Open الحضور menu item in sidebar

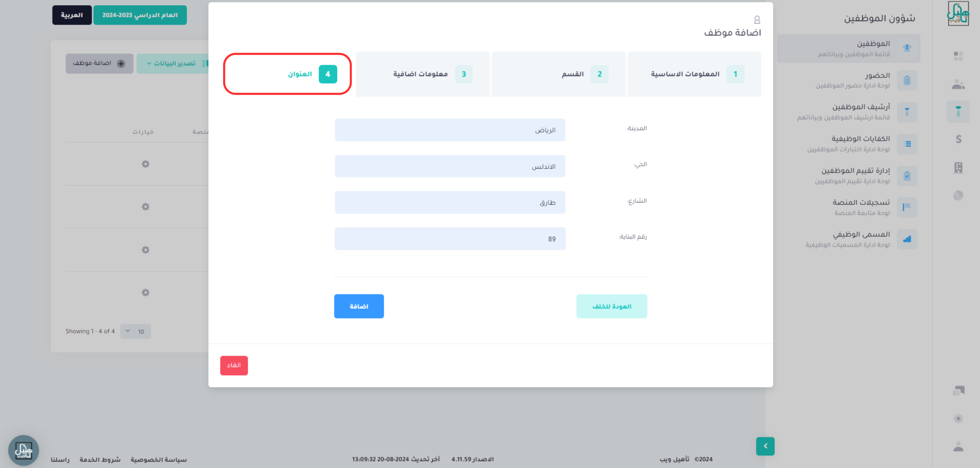(849, 80)
